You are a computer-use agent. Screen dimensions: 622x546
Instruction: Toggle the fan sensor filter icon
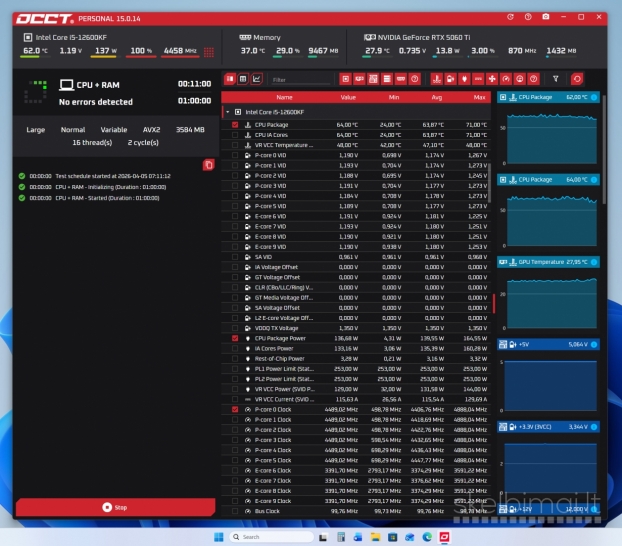pos(492,79)
